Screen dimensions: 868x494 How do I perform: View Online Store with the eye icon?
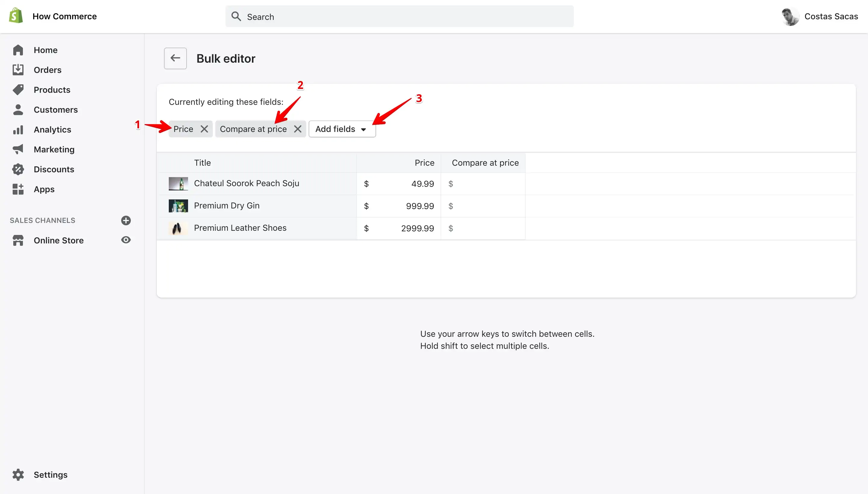[126, 240]
